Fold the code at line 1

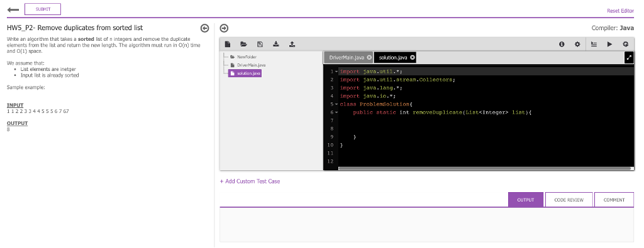[336, 72]
